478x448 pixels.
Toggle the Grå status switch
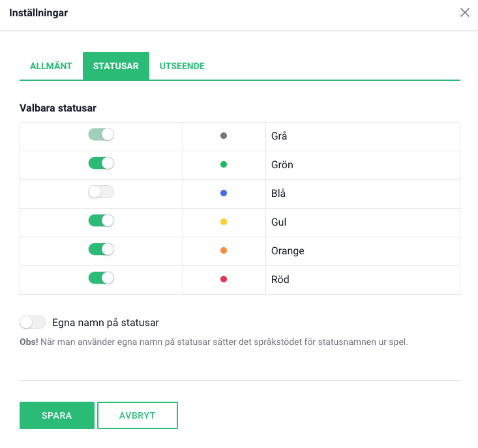point(101,135)
